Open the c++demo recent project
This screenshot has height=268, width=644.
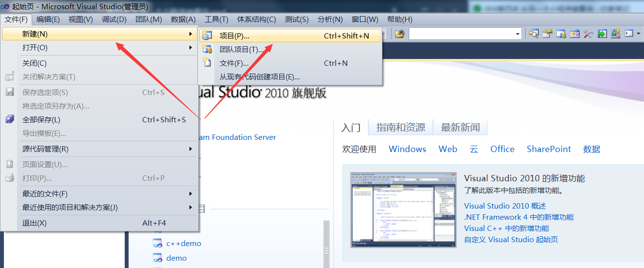(184, 243)
